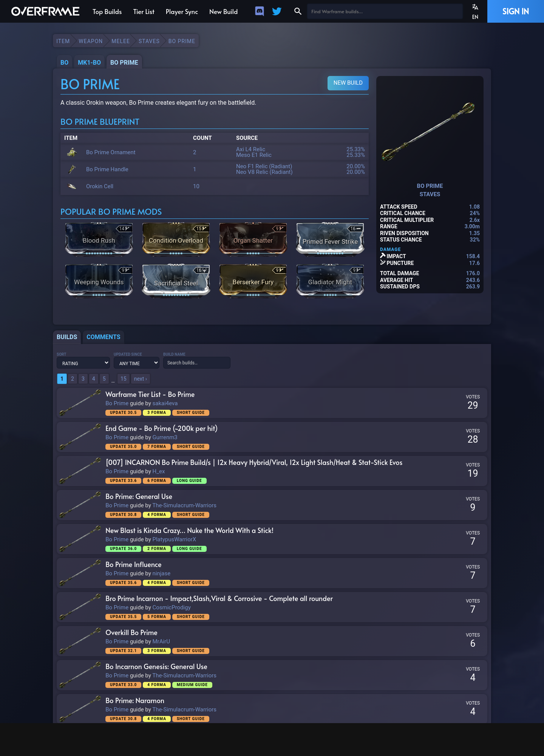The width and height of the screenshot is (544, 756).
Task: Click the NEW BUILD button
Action: coord(348,83)
